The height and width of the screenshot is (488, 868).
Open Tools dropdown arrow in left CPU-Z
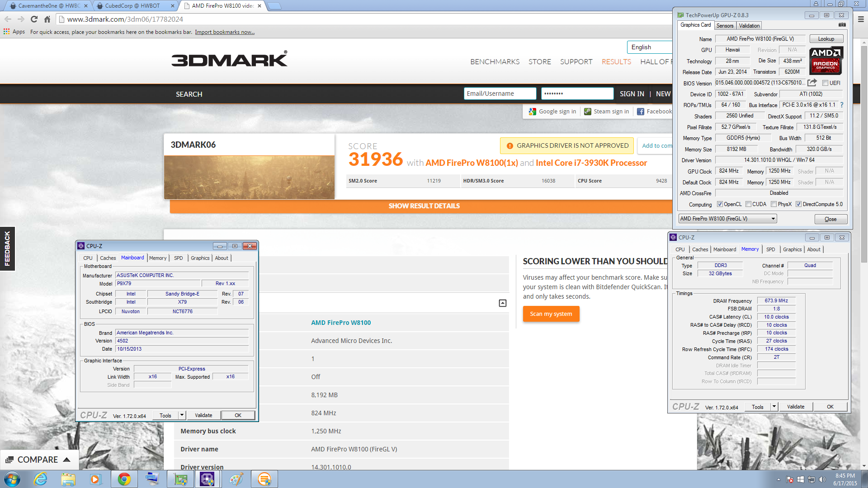182,415
